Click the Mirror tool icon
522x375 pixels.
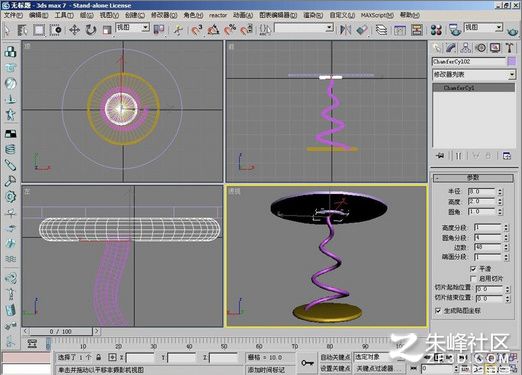tap(345, 30)
